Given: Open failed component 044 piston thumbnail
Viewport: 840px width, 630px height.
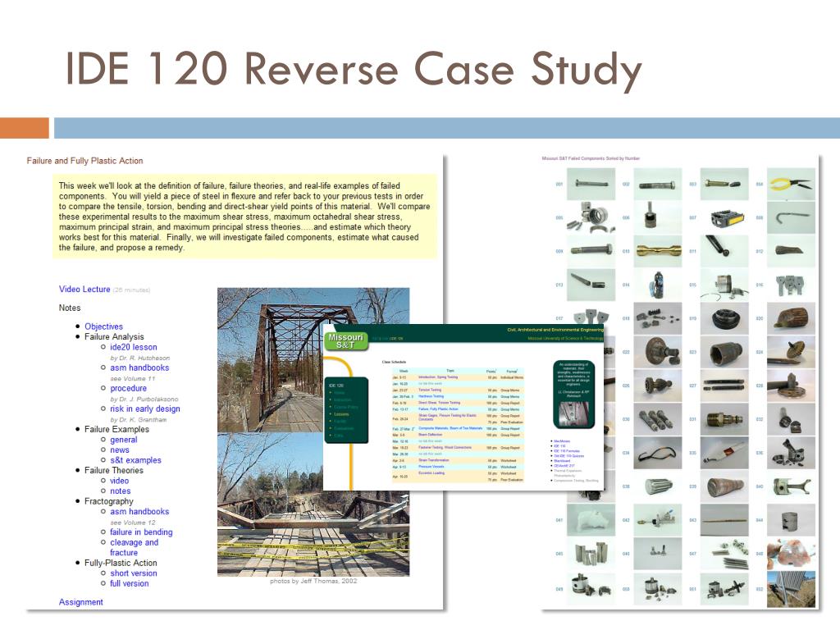Looking at the screenshot, I should [792, 519].
